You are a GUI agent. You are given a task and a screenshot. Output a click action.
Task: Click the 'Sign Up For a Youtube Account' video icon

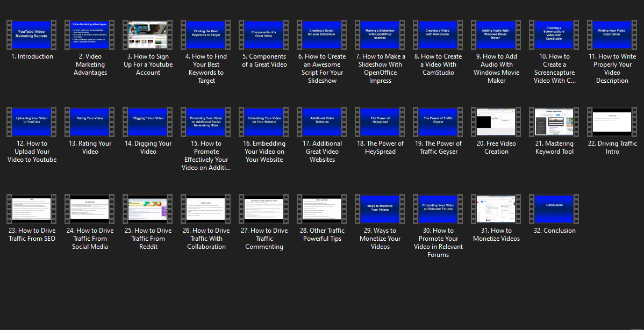click(148, 35)
